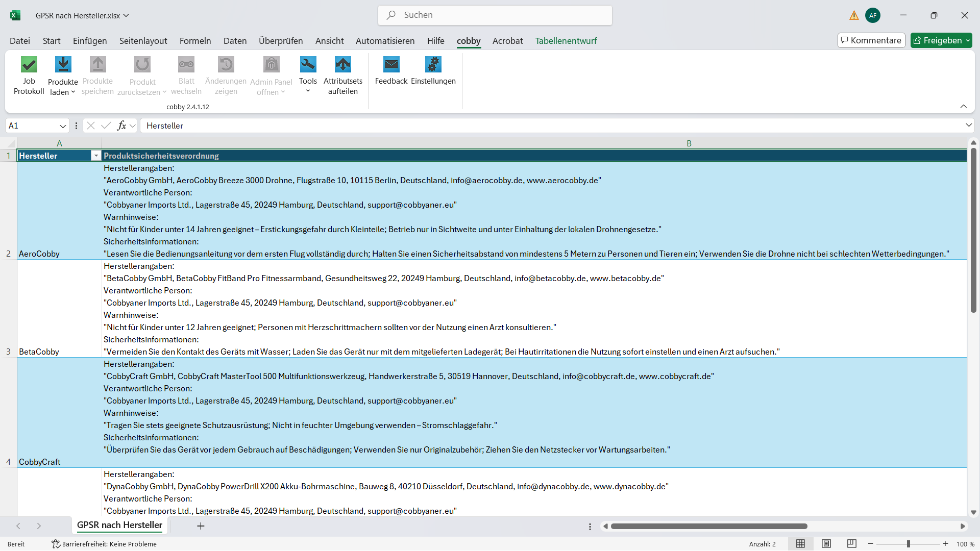
Task: Open the Tools ribbon icon
Action: pos(308,65)
